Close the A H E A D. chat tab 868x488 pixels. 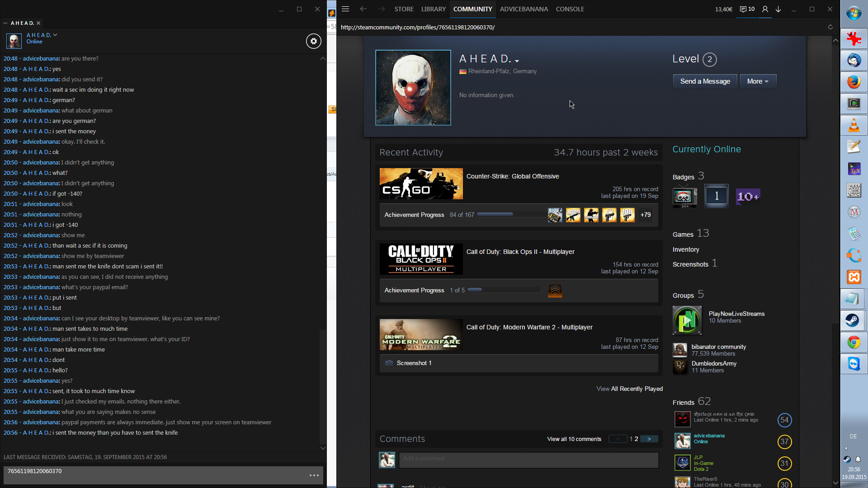click(x=38, y=23)
